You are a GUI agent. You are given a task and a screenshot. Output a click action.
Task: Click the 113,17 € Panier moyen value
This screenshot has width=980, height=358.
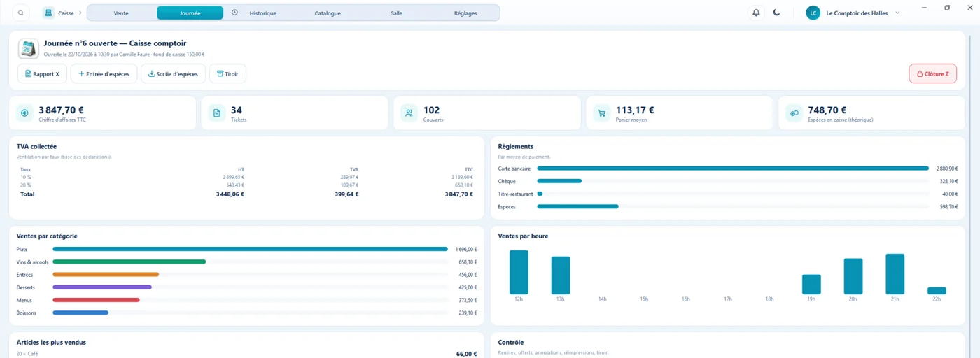[635, 110]
